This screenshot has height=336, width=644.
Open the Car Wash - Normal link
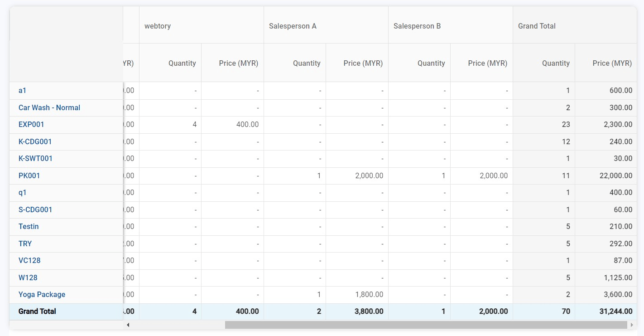49,107
